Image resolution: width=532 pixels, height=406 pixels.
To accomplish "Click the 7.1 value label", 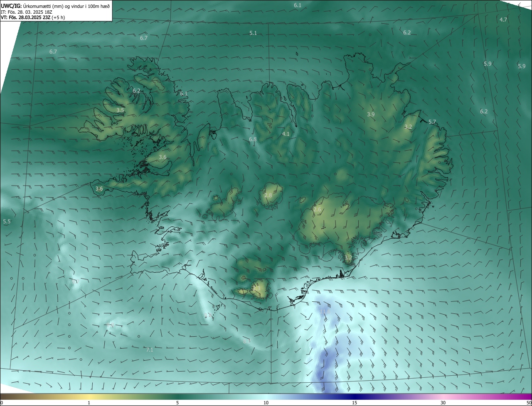I will coord(150,350).
